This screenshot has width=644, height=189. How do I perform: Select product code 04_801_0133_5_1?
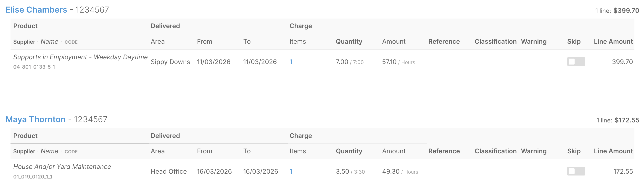point(34,67)
